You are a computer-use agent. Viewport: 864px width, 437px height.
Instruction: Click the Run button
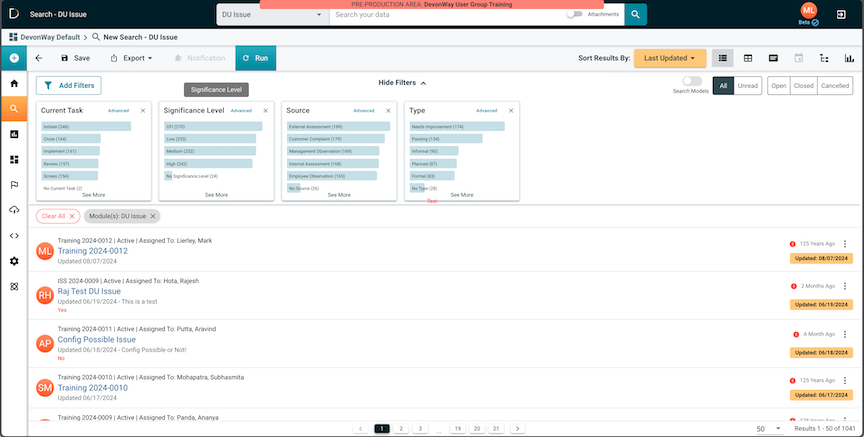[256, 58]
